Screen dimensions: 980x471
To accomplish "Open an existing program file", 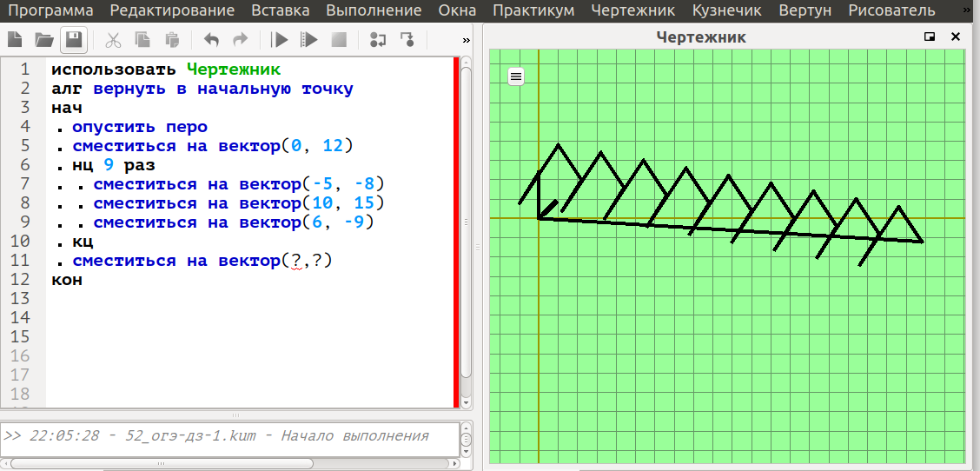I will coord(43,40).
